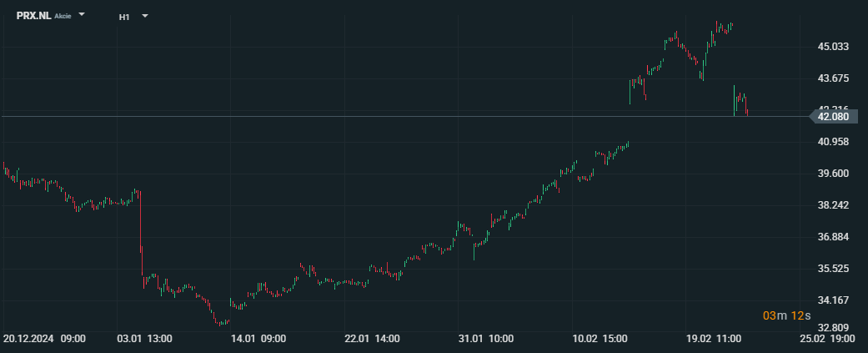Image resolution: width=868 pixels, height=353 pixels.
Task: Click the 39.600 price axis label
Action: [833, 174]
